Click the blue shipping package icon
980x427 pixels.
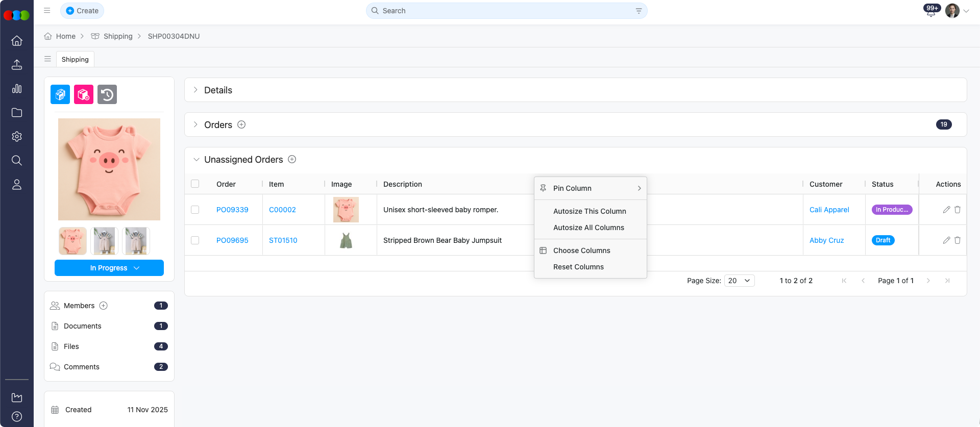(x=60, y=94)
